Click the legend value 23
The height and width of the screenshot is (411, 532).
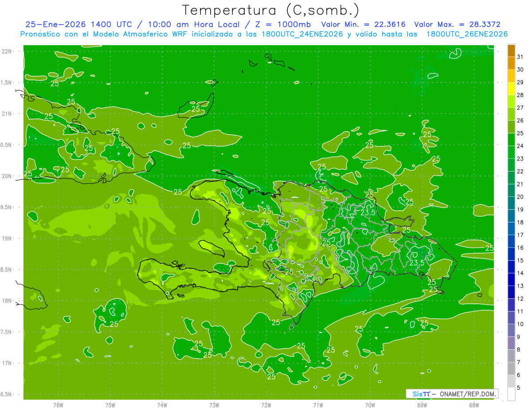(520, 159)
